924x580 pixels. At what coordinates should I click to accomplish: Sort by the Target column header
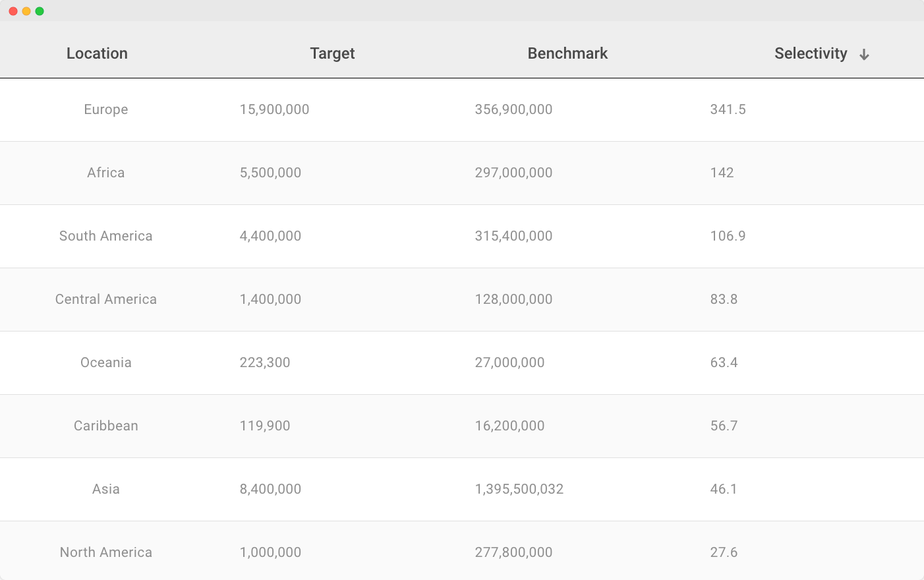332,53
